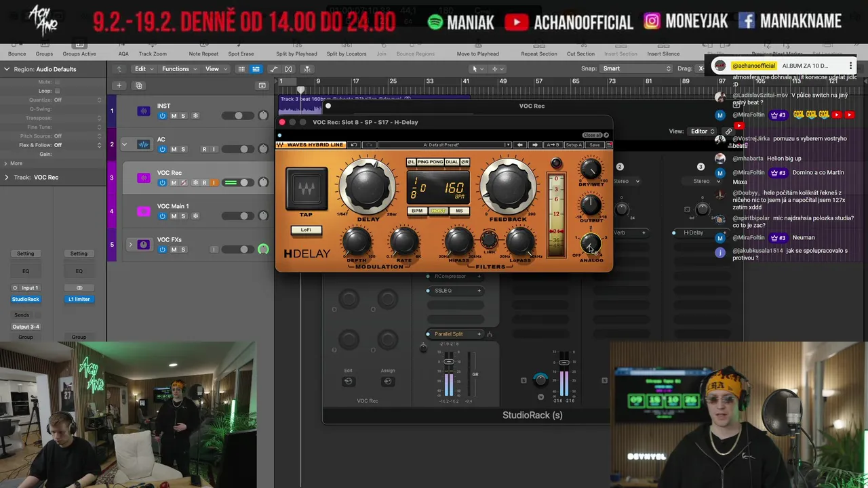This screenshot has height=488, width=868.
Task: Click the global tracks show/hide icon
Action: click(x=262, y=85)
